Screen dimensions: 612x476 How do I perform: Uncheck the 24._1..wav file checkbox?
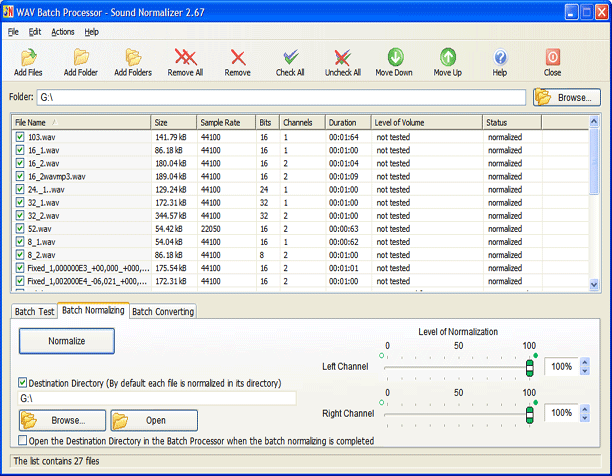click(20, 189)
